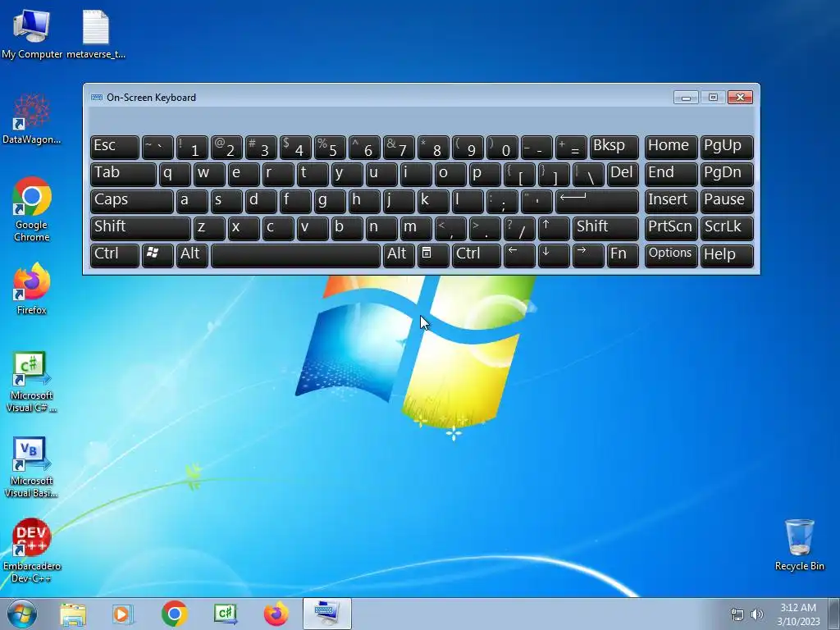Screen dimensions: 840x630
Task: Click the End key
Action: (671, 174)
